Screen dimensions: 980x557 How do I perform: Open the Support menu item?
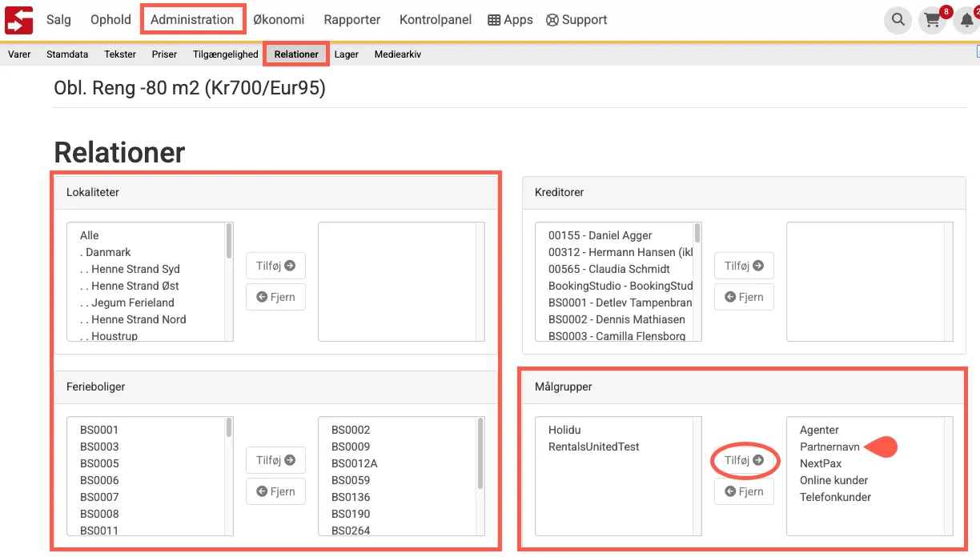pos(576,20)
